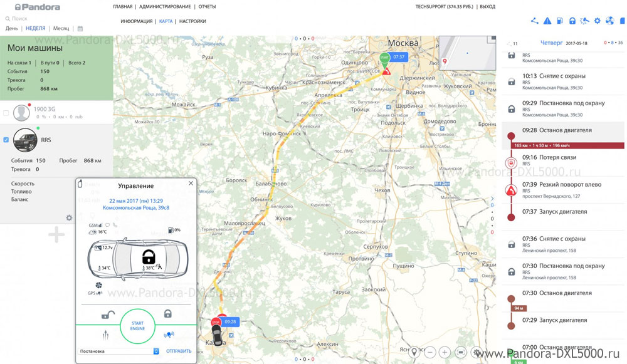Select the Месяц period

[x=61, y=28]
